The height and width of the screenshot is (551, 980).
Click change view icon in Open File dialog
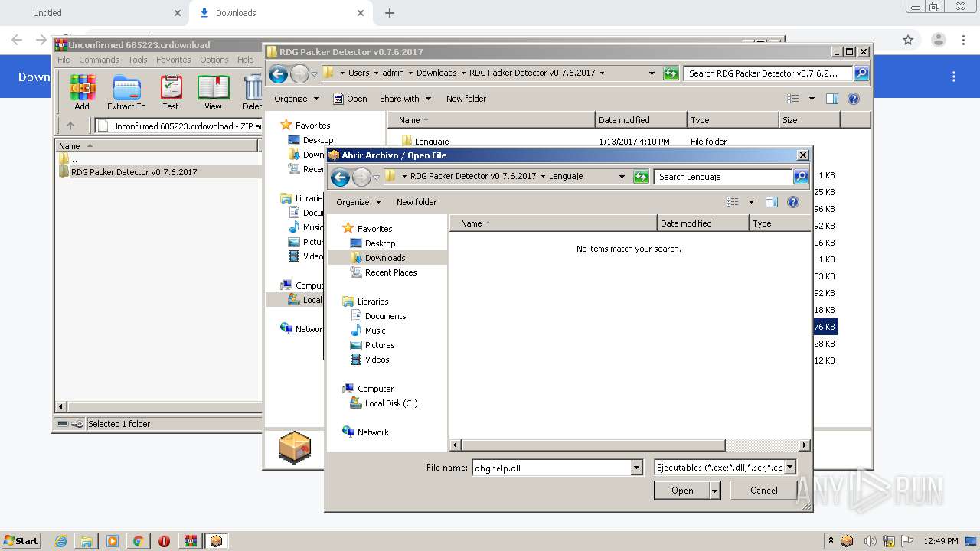coord(733,202)
